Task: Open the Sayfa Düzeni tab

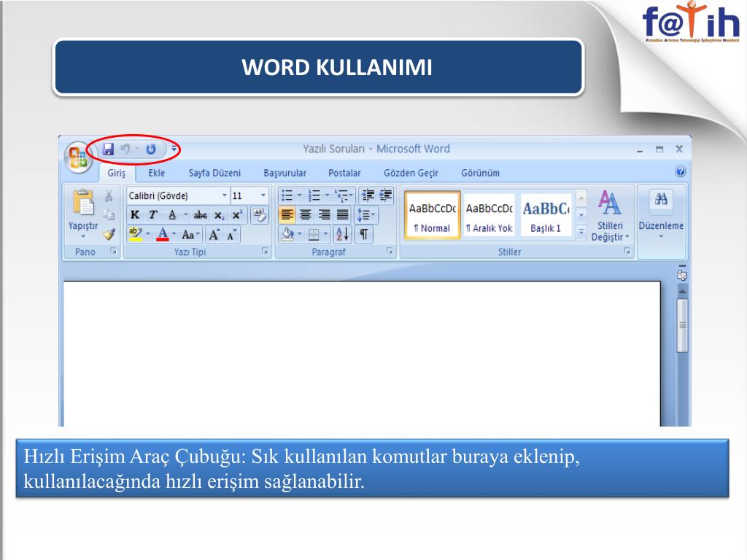Action: click(x=214, y=173)
